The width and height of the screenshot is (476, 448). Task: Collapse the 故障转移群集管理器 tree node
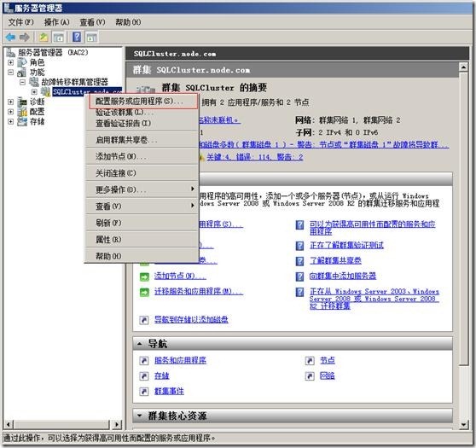pos(22,82)
